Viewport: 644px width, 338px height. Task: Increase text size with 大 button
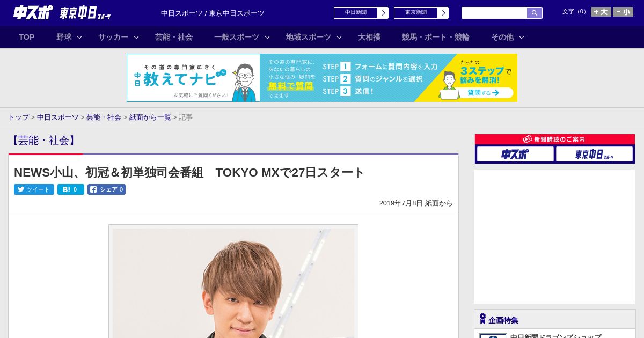click(601, 12)
